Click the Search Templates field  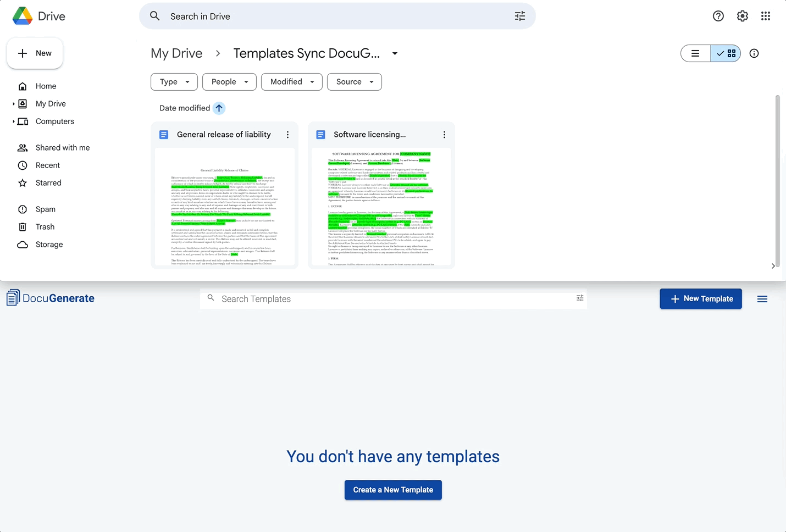click(x=394, y=299)
